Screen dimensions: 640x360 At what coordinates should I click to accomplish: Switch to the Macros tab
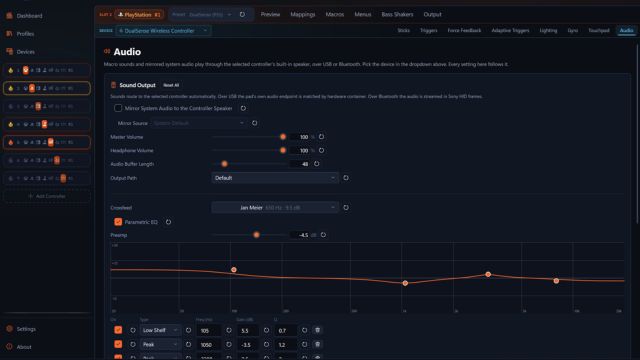(335, 14)
